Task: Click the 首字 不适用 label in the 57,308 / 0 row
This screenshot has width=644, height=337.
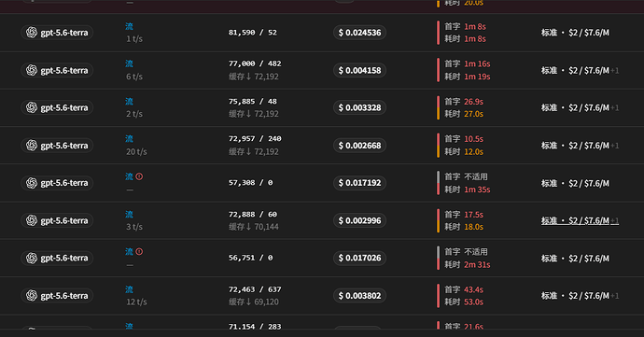Action: 466,176
